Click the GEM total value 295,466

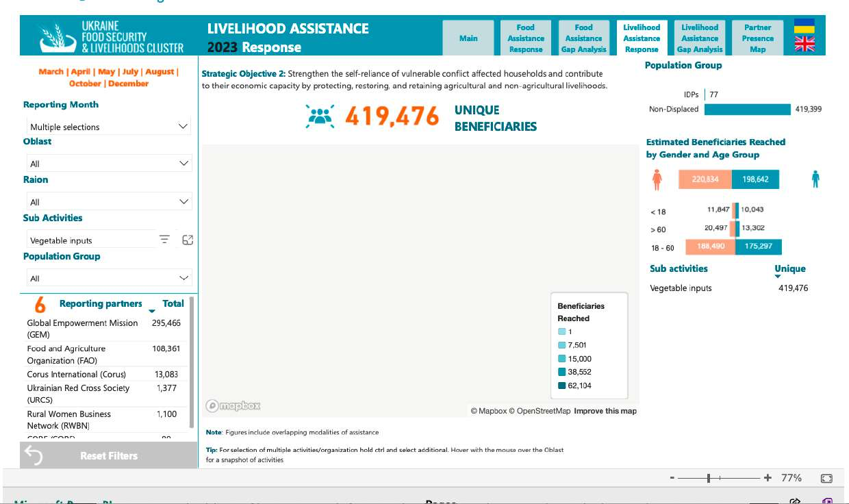pos(166,323)
